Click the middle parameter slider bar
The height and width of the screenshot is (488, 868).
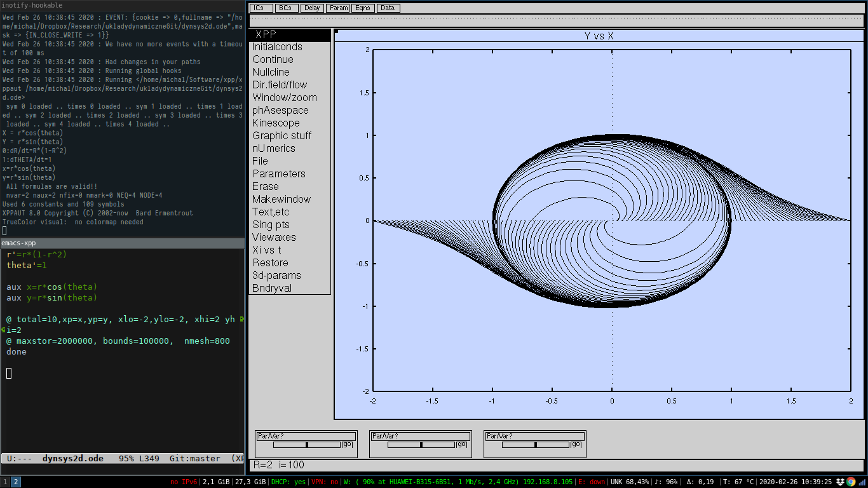pyautogui.click(x=421, y=445)
